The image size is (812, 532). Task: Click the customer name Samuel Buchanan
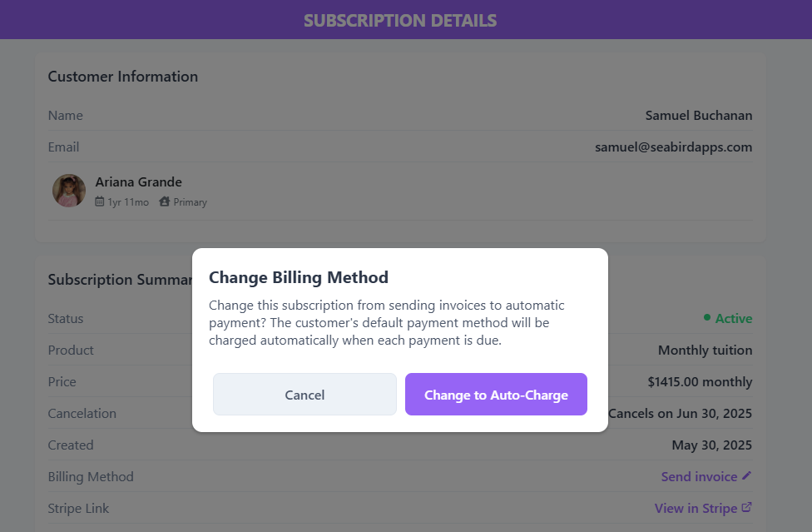[x=699, y=116]
